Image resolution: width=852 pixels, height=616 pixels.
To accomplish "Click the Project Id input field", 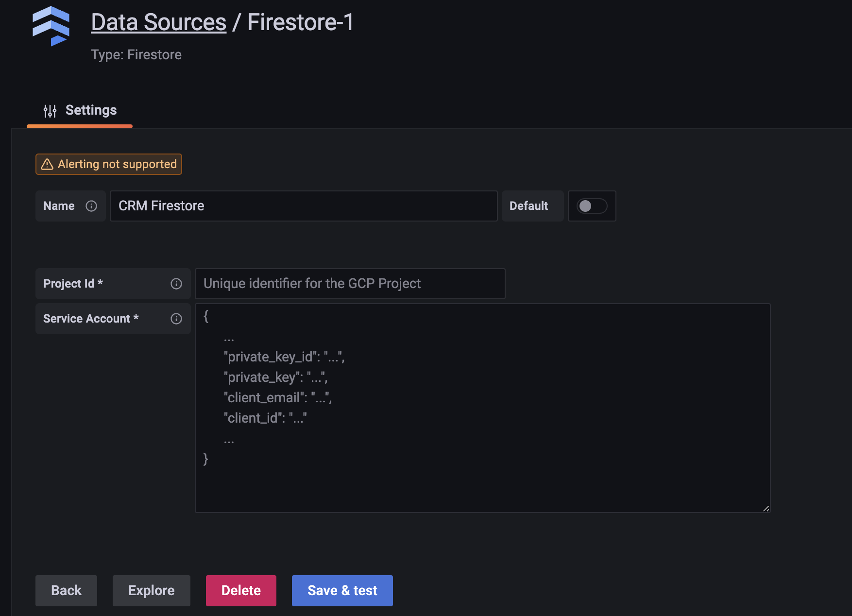I will point(350,284).
